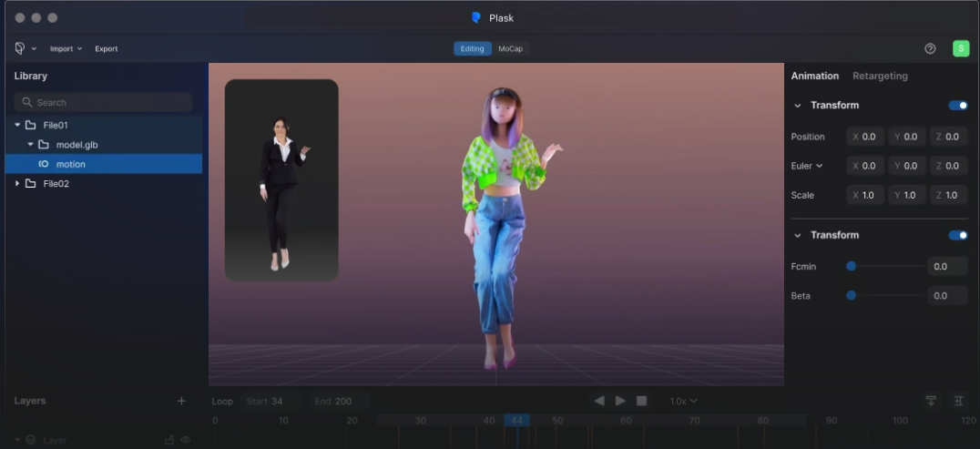The height and width of the screenshot is (449, 980).
Task: Add a new layer with plus icon
Action: pos(181,401)
